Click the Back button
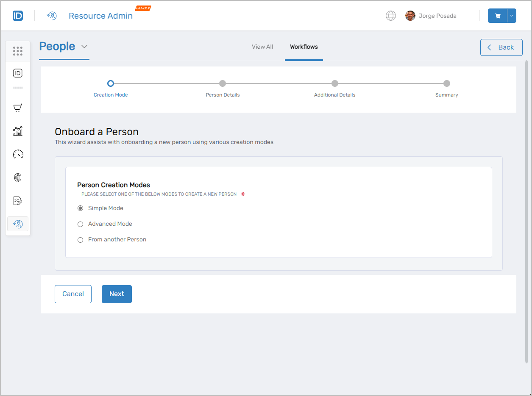The height and width of the screenshot is (396, 532). point(501,47)
